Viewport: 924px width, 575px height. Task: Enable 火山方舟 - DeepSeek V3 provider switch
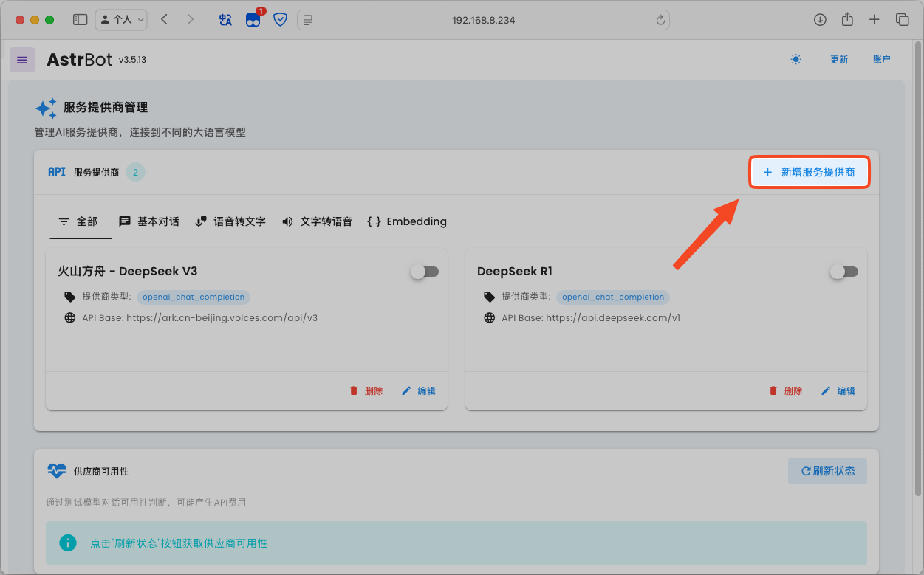click(425, 272)
